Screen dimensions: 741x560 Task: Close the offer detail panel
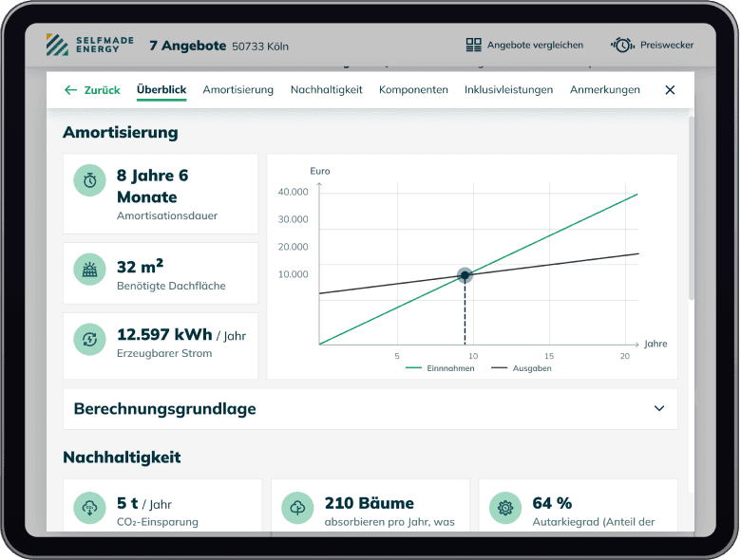coord(670,90)
